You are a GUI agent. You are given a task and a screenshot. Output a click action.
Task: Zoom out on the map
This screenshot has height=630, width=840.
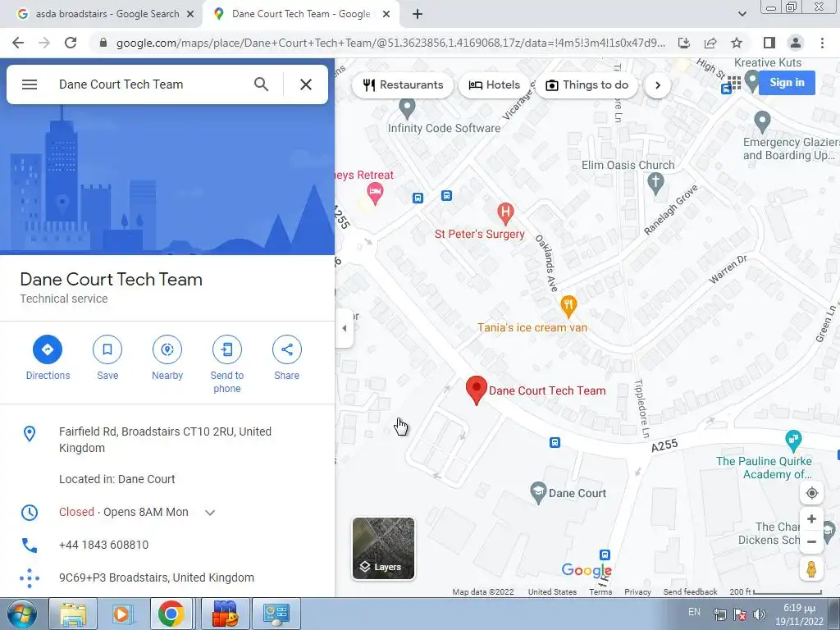(811, 541)
